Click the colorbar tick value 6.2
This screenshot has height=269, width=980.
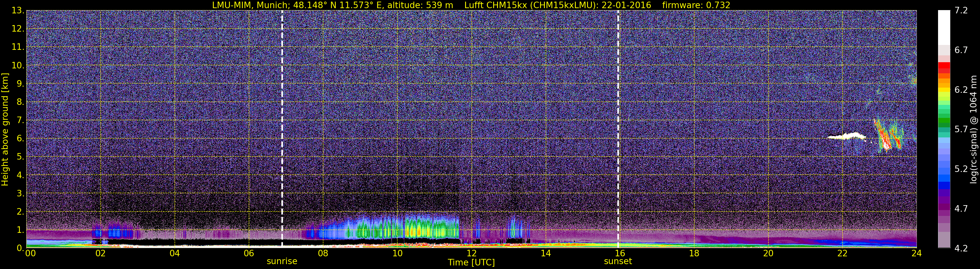pos(961,90)
